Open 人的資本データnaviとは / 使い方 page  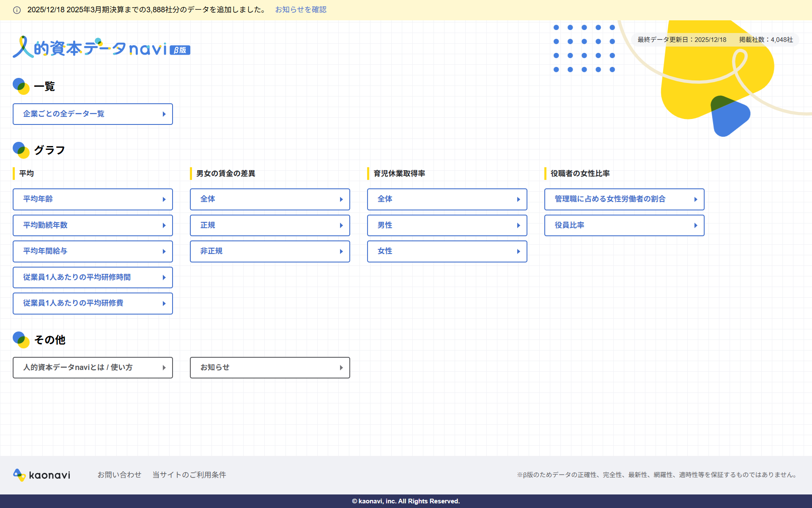[93, 367]
